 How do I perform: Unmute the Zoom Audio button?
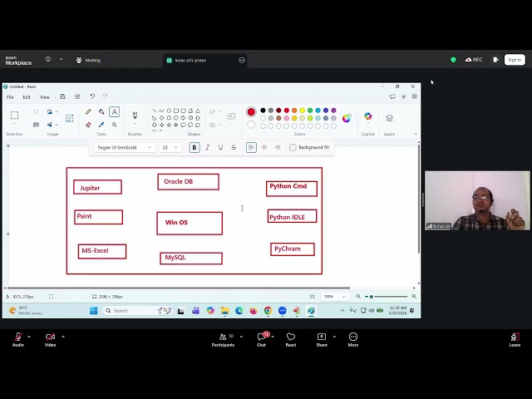pyautogui.click(x=18, y=339)
